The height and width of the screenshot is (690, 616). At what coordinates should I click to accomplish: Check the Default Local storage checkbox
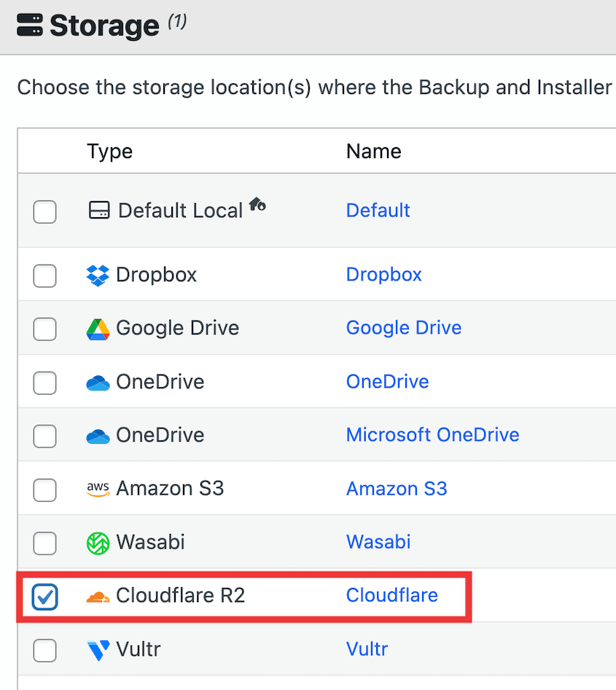pos(45,212)
